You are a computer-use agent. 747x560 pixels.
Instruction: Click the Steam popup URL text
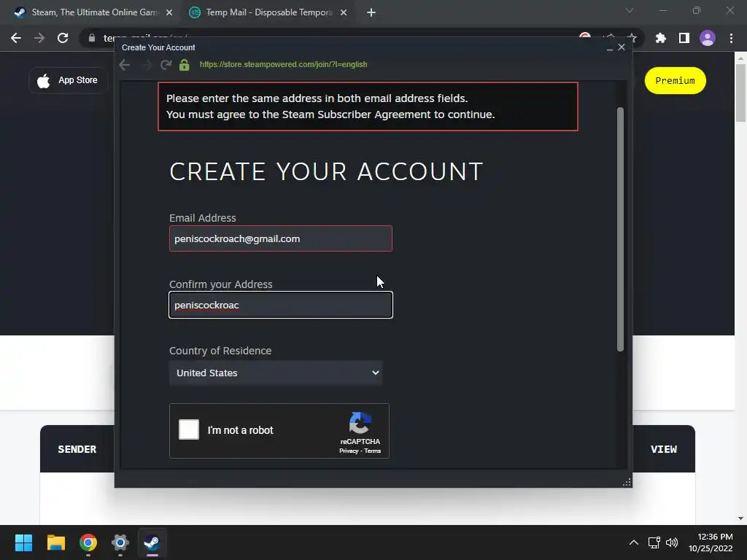[x=284, y=64]
